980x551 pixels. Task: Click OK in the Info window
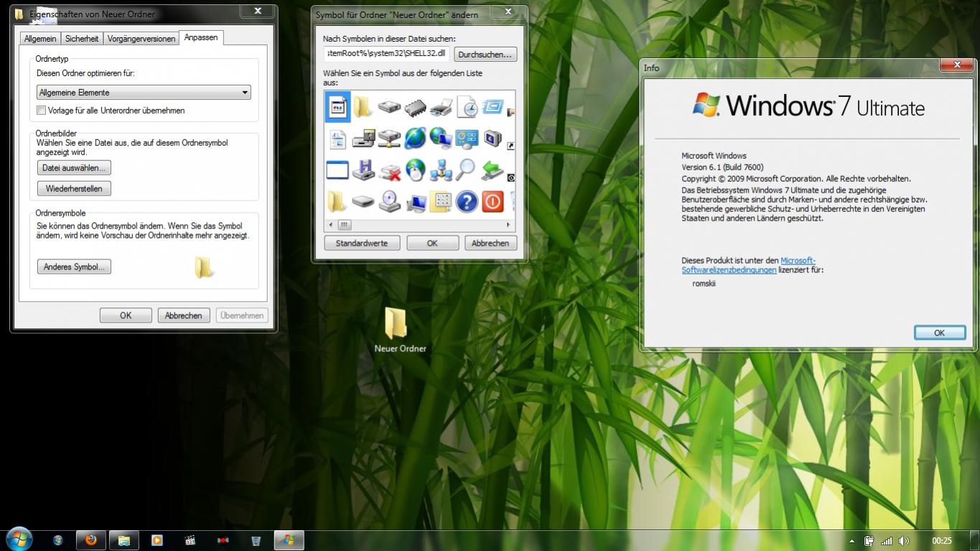(939, 333)
